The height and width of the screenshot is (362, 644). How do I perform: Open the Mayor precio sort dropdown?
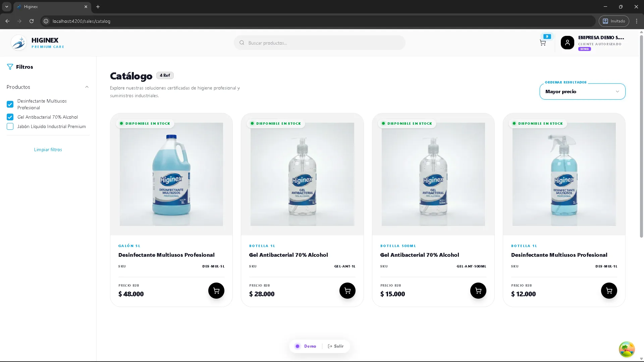tap(582, 91)
